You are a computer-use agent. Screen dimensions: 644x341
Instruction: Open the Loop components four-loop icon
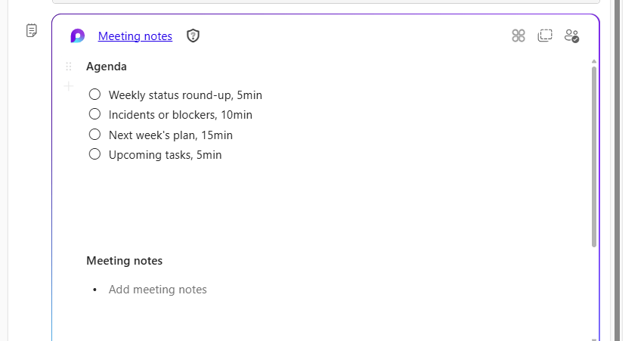point(518,36)
